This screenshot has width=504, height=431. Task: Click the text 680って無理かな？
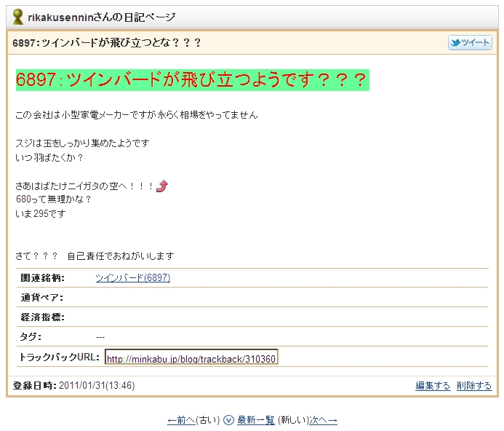click(54, 199)
